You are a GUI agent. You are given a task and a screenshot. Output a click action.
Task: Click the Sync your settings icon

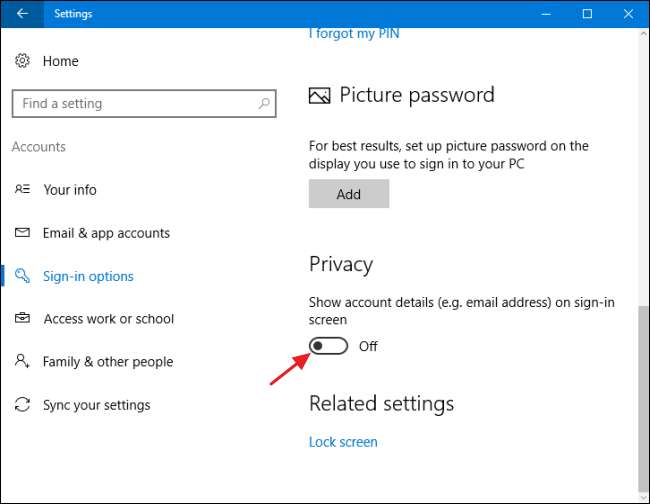(22, 405)
